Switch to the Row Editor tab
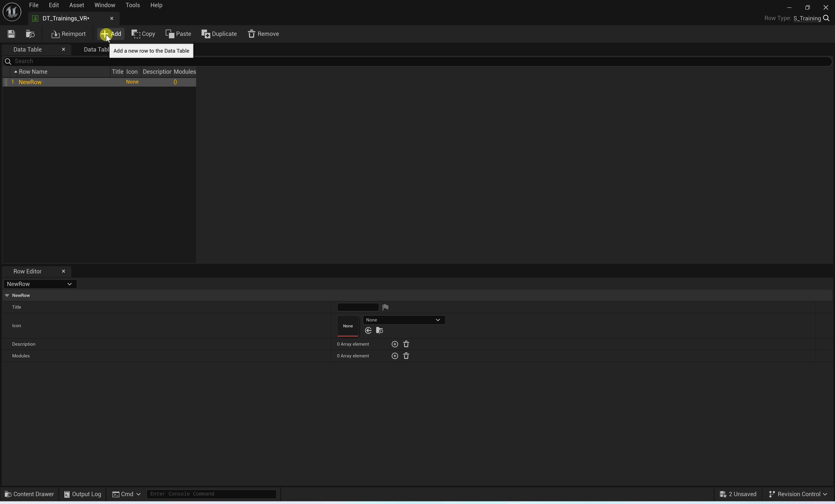The height and width of the screenshot is (504, 835). point(27,271)
